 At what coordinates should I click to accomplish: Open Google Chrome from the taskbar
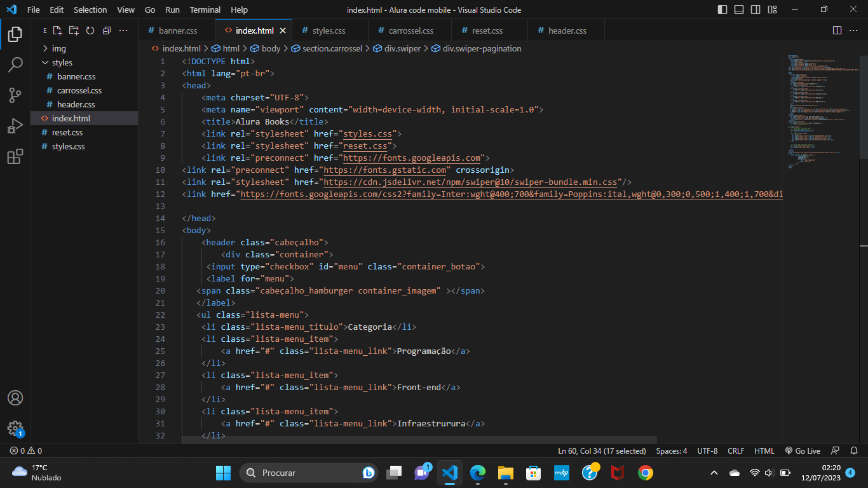tap(645, 473)
